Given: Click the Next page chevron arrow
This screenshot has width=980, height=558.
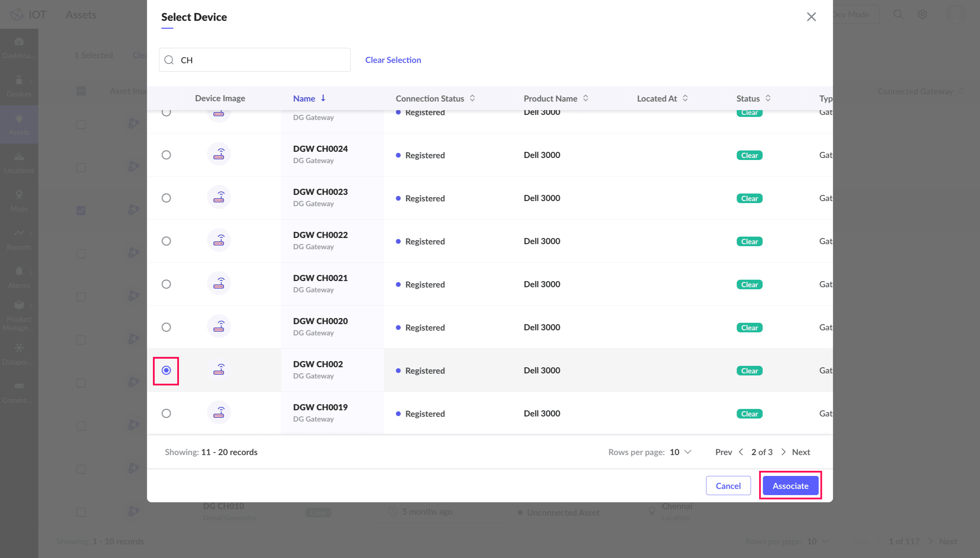Looking at the screenshot, I should (x=783, y=452).
